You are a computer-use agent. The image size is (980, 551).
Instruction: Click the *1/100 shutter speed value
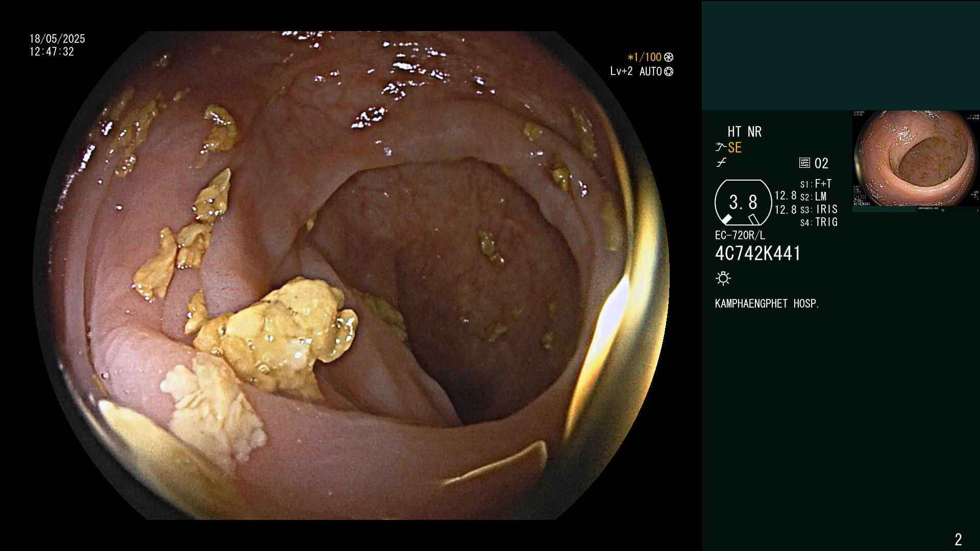click(x=645, y=57)
